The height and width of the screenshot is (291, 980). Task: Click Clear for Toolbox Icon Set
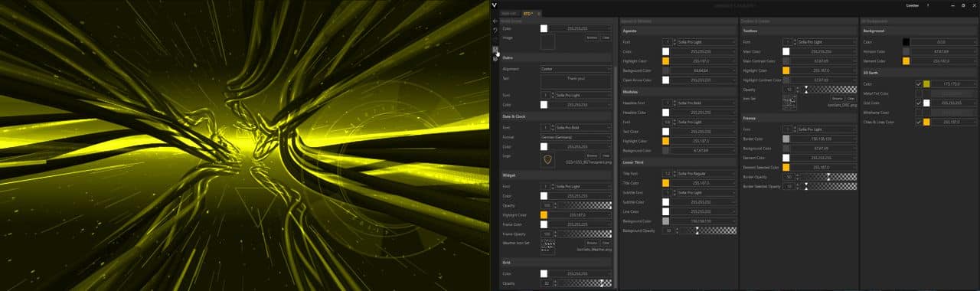point(851,98)
